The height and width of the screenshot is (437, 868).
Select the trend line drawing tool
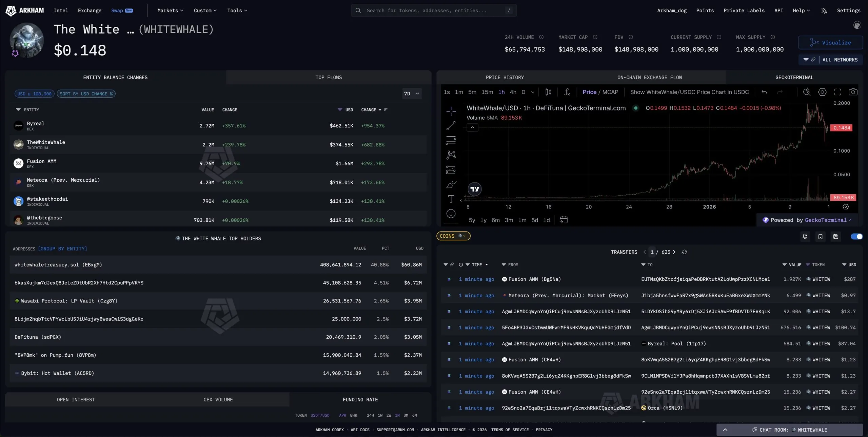(x=451, y=126)
